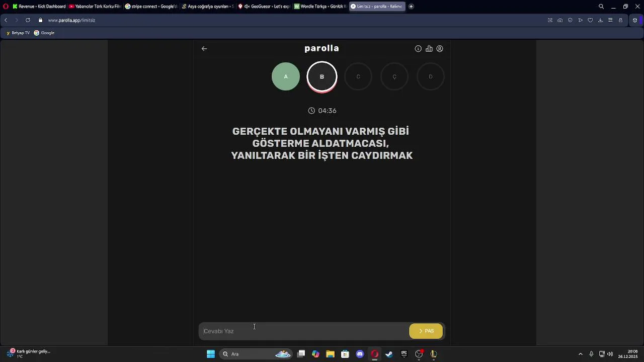This screenshot has width=644, height=362.
Task: Open Discord from the taskbar
Action: 360,354
